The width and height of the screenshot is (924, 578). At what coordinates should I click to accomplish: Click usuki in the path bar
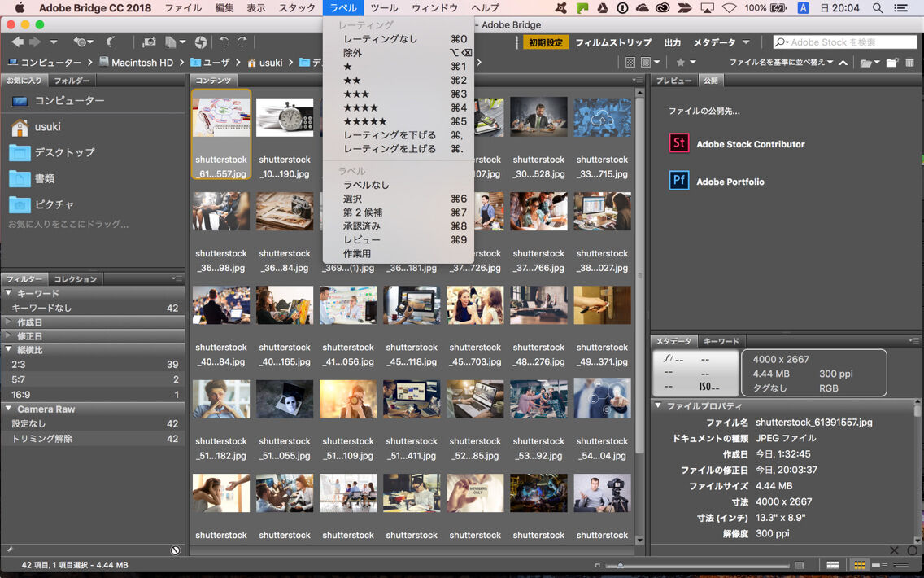coord(265,63)
